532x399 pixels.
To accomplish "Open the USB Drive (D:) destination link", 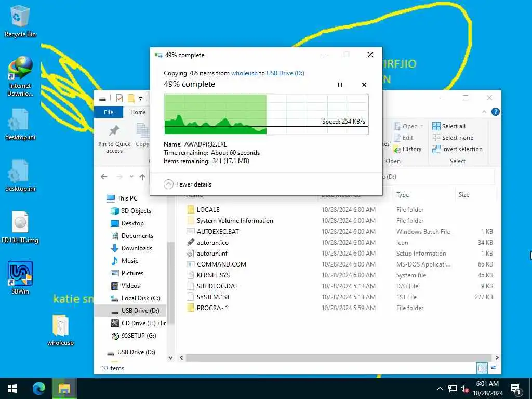I will (285, 73).
